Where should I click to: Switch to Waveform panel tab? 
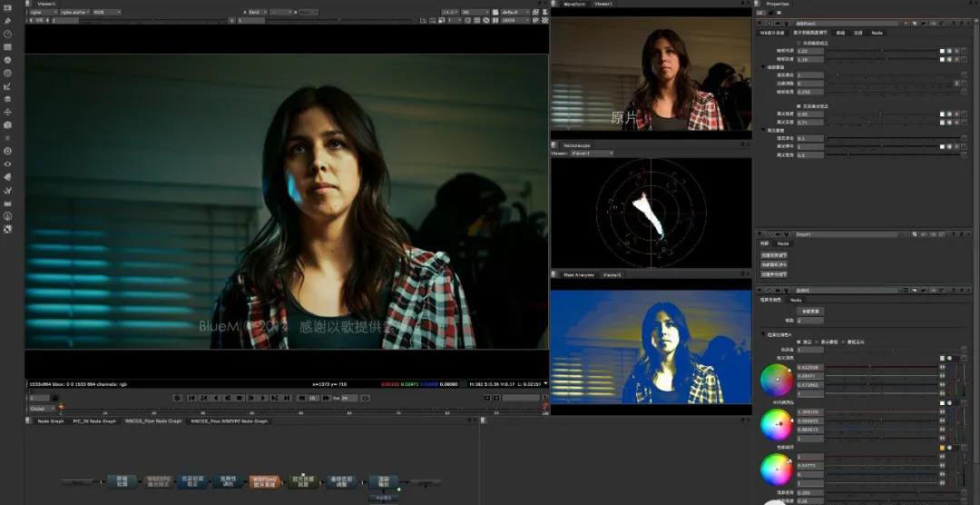(573, 4)
